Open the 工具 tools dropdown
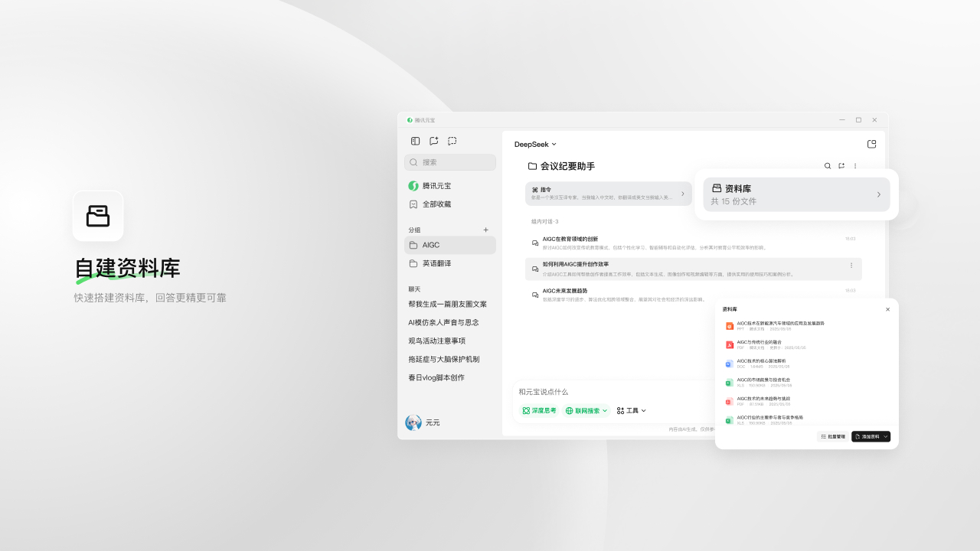980x551 pixels. click(x=630, y=410)
